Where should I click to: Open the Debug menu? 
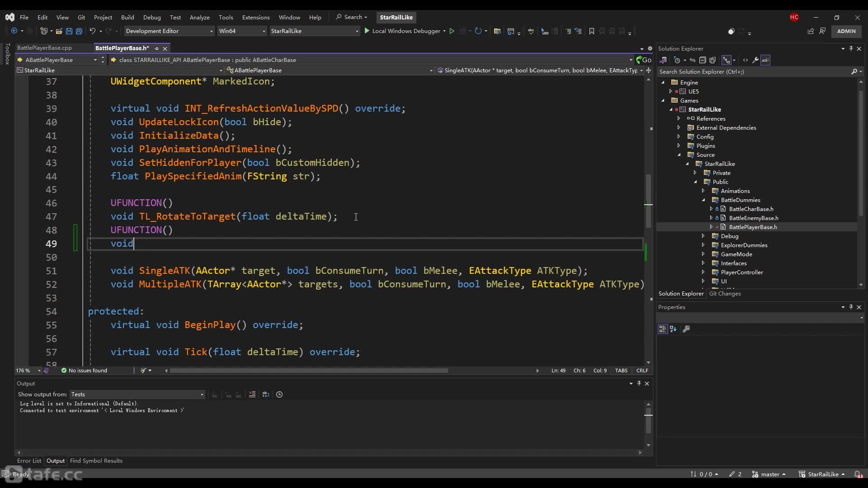[x=151, y=17]
